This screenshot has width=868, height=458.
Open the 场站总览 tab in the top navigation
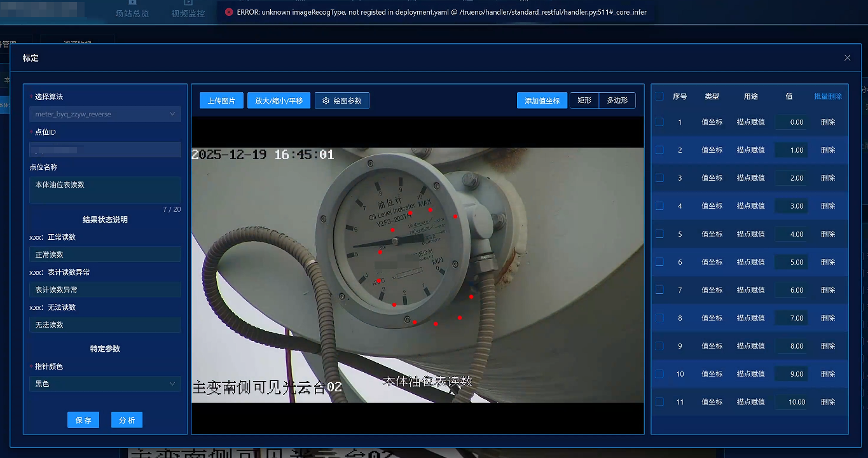pos(132,13)
